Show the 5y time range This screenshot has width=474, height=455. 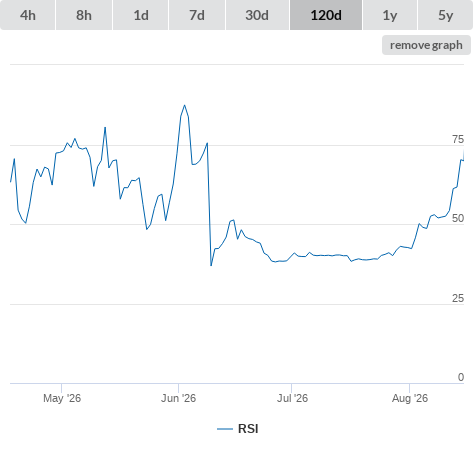pyautogui.click(x=445, y=15)
